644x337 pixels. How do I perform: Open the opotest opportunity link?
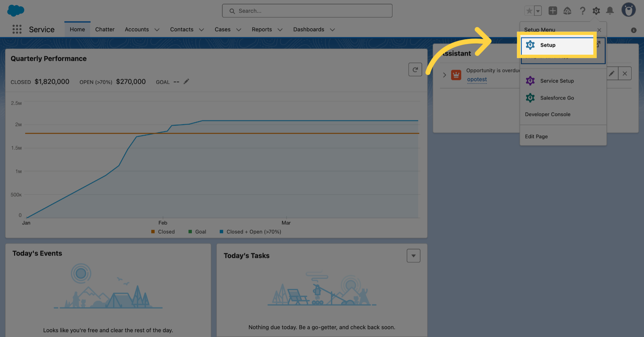(477, 79)
